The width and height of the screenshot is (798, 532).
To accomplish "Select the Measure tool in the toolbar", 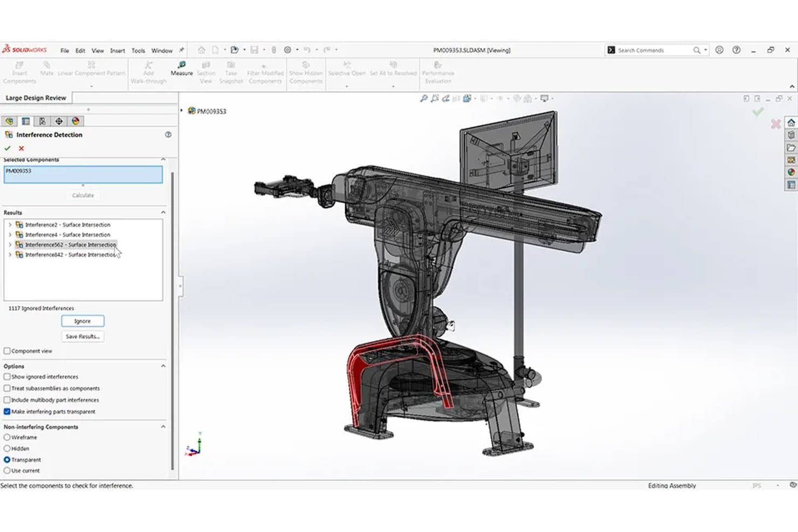I will pyautogui.click(x=182, y=68).
